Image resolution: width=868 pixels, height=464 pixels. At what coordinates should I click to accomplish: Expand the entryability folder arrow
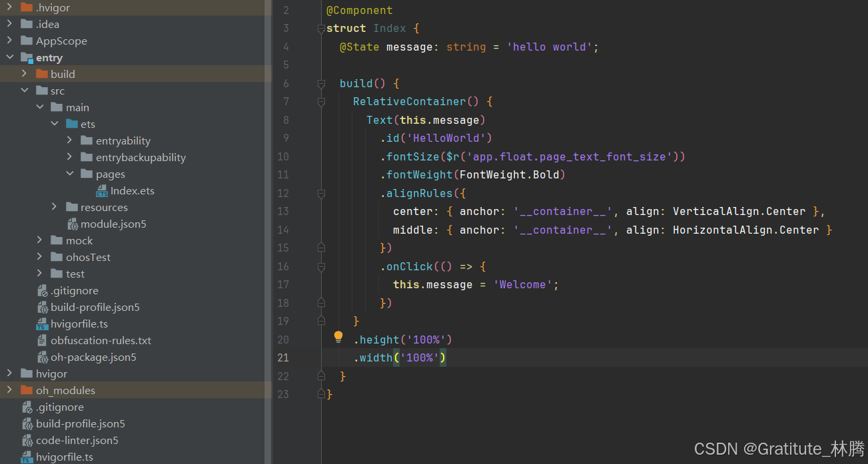pos(70,140)
